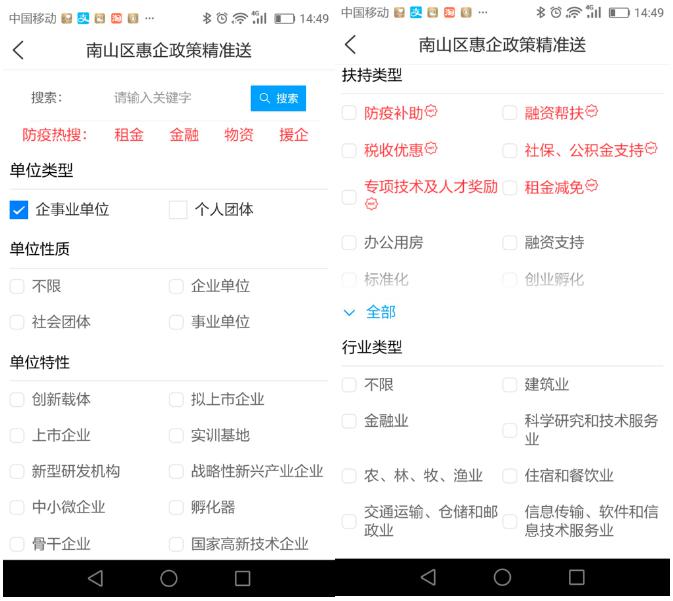Tap Android back button on right screen
Image resolution: width=673 pixels, height=601 pixels.
click(x=429, y=577)
